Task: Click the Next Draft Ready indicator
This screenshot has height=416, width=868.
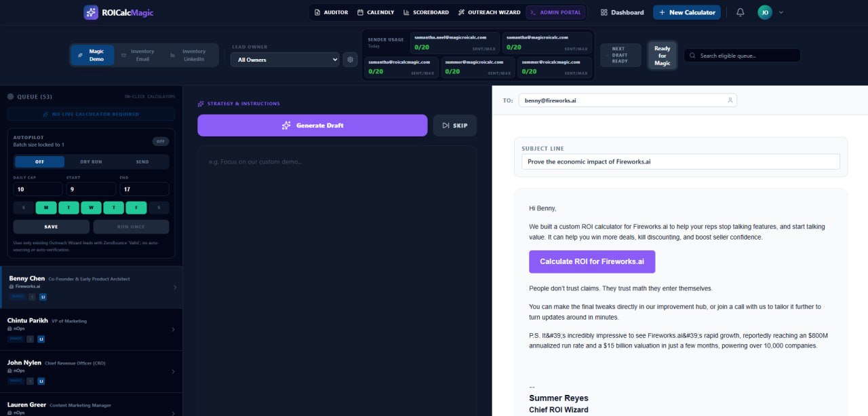Action: click(620, 55)
